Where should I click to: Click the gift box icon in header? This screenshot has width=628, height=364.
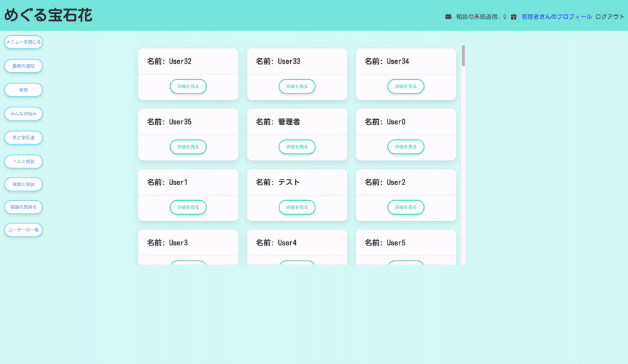pyautogui.click(x=514, y=17)
